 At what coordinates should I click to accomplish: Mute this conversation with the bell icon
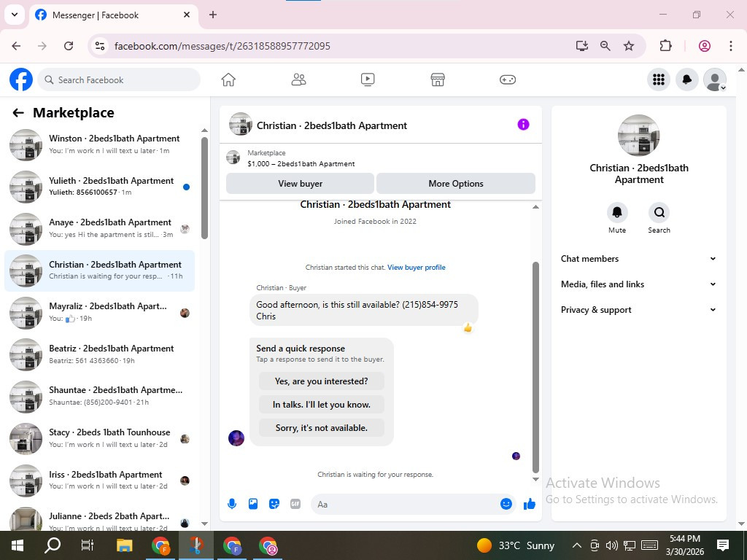point(617,212)
